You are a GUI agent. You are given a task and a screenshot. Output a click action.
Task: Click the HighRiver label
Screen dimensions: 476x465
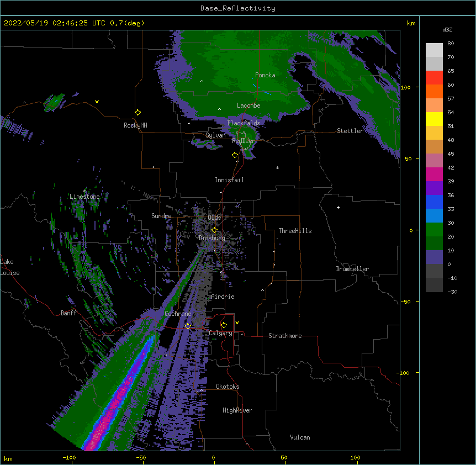pyautogui.click(x=237, y=410)
